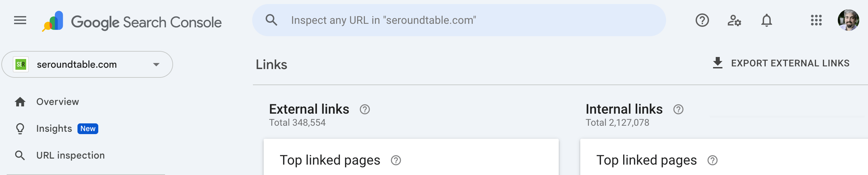Image resolution: width=868 pixels, height=175 pixels.
Task: Click the External links help icon
Action: point(365,109)
